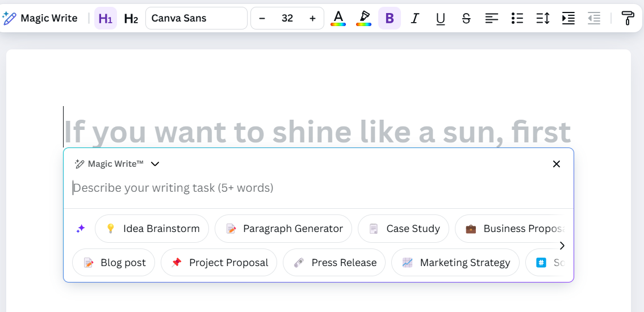The image size is (644, 312).
Task: Change text alignment
Action: point(492,18)
